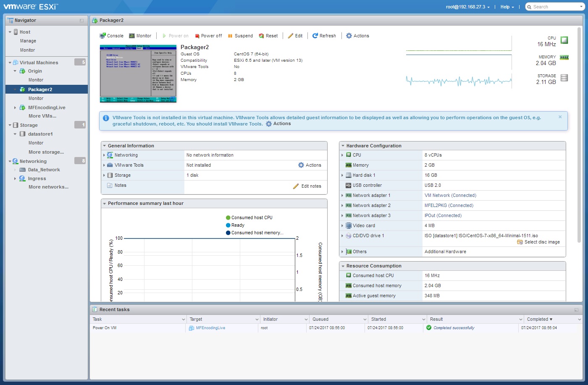The image size is (588, 385).
Task: Select datastore1 in Navigator
Action: 40,134
